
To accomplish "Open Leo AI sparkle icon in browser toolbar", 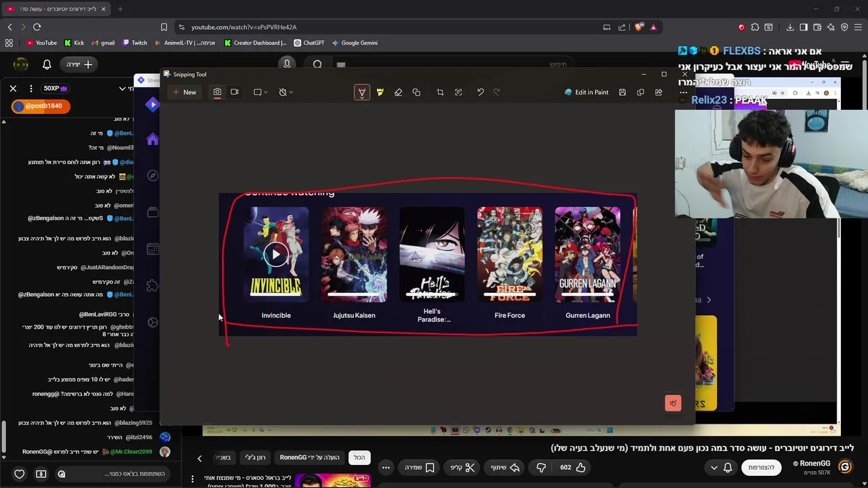I will (831, 27).
